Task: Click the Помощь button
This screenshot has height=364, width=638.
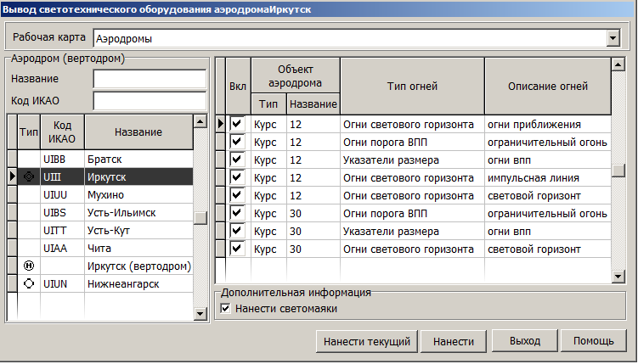Action: pos(593,341)
